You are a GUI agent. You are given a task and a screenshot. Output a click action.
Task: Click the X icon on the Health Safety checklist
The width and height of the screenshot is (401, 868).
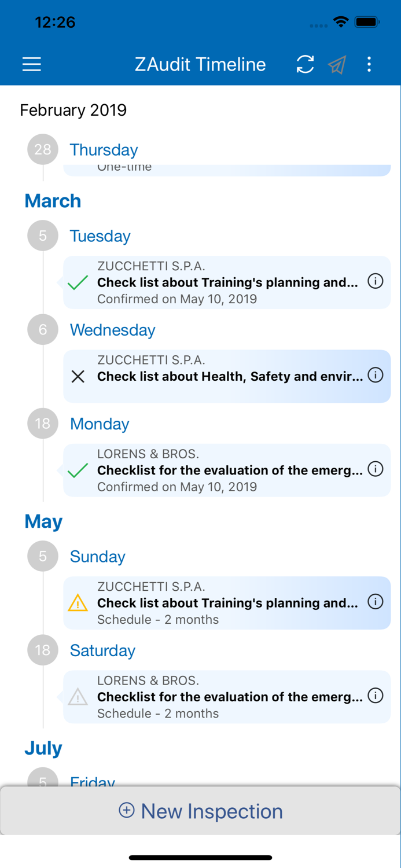(x=78, y=376)
